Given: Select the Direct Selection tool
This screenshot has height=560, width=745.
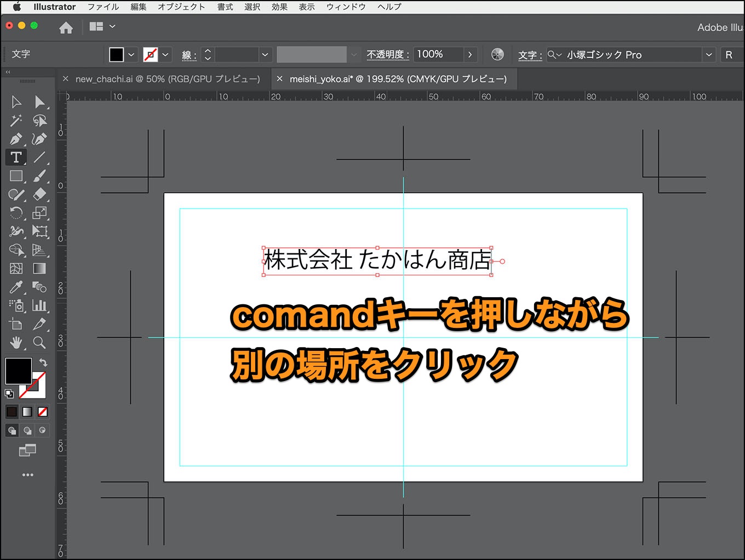Looking at the screenshot, I should click(39, 102).
